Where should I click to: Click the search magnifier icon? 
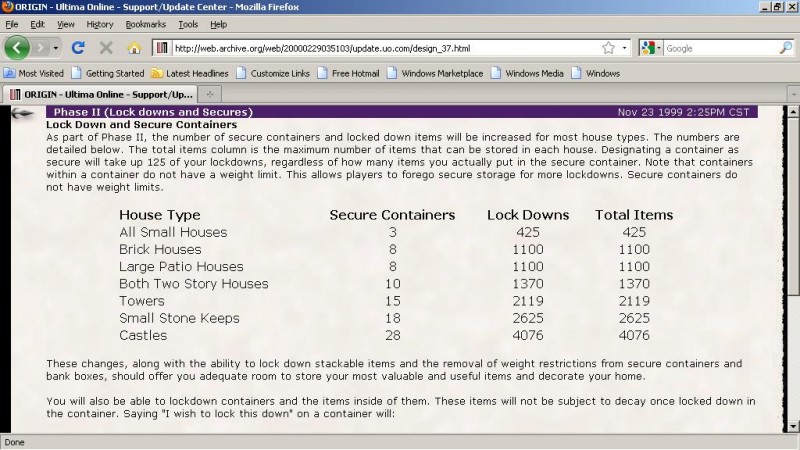(786, 48)
